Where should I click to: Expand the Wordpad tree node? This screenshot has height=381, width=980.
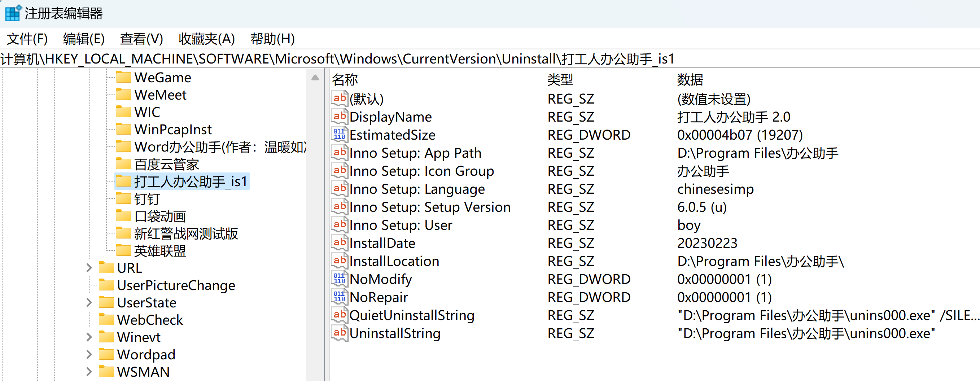tap(89, 354)
